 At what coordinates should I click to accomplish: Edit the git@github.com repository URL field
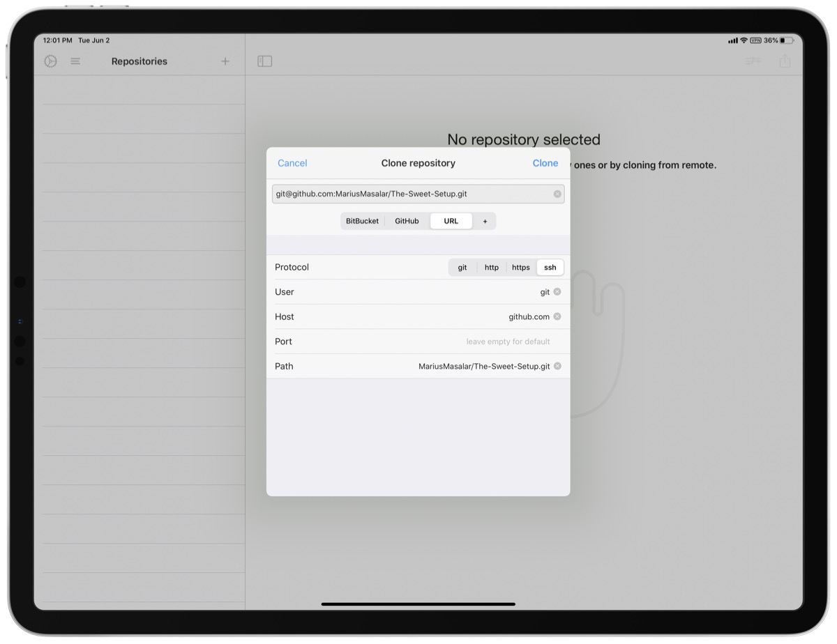(418, 194)
